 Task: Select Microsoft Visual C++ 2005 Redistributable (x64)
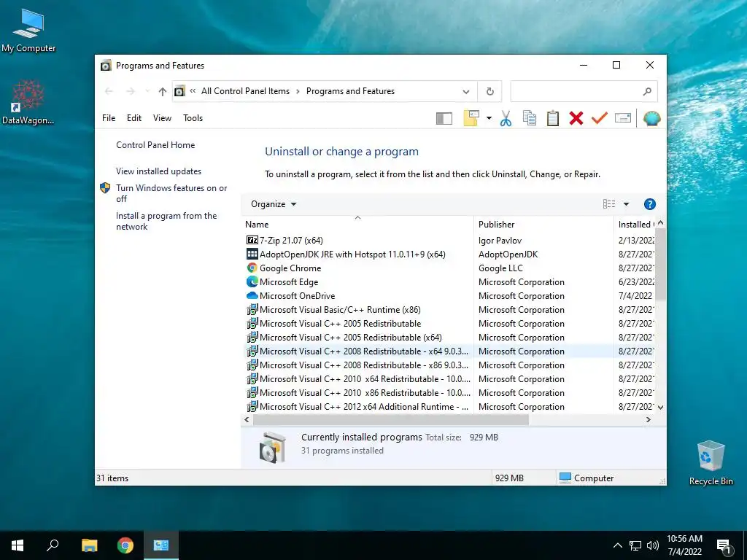(449, 338)
